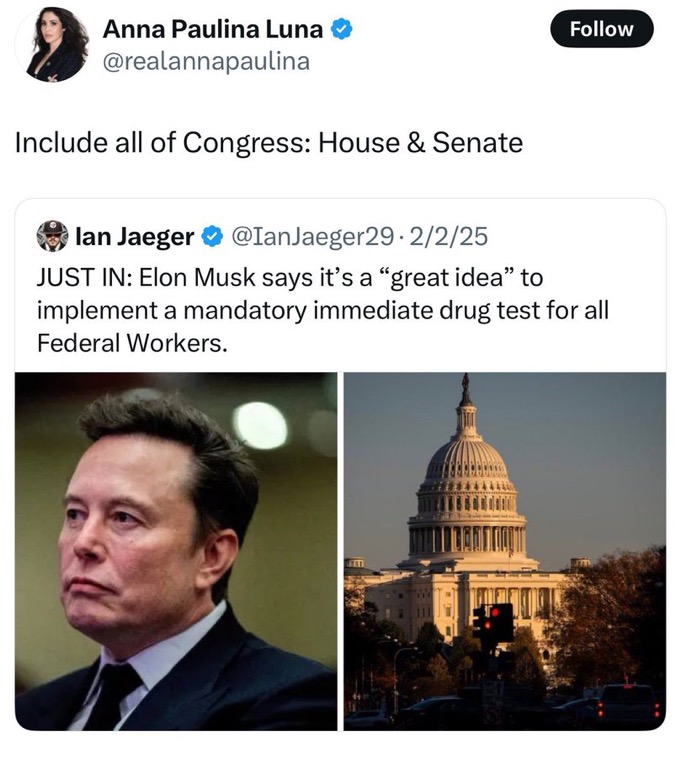Screen dimensions: 681x758
Task: Enlarge the left photo of man in suit
Action: click(x=175, y=550)
